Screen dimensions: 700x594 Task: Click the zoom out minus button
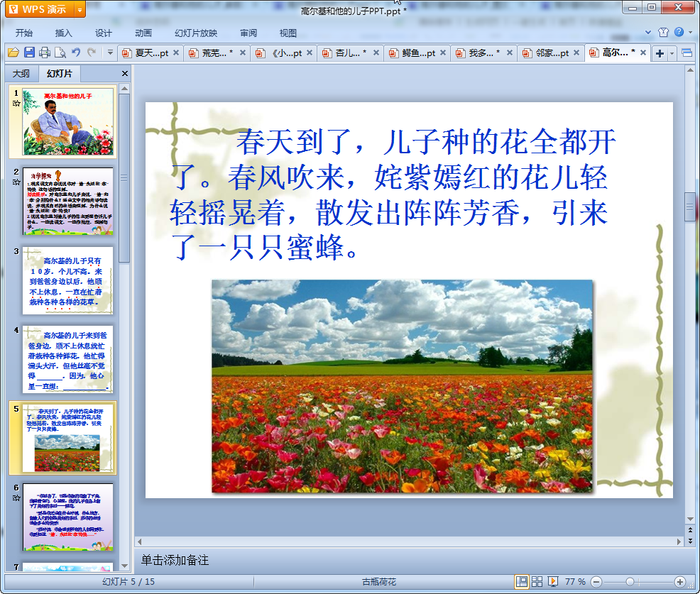[596, 582]
